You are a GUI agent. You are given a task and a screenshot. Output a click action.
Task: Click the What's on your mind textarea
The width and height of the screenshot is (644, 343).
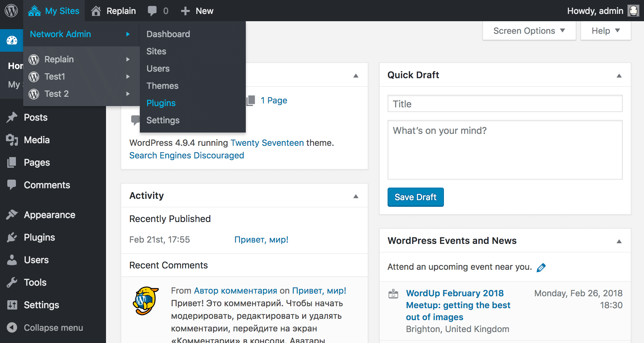(505, 150)
